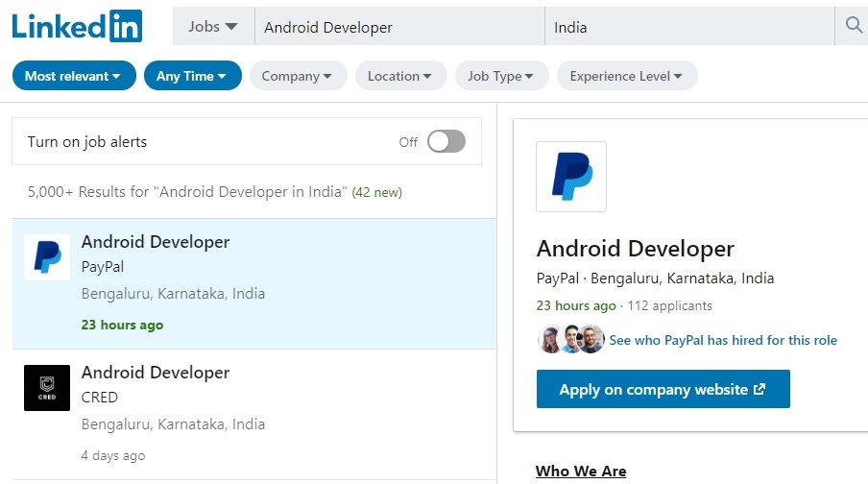Viewport: 868px width, 484px height.
Task: Expand the Job Type filter
Action: [502, 76]
